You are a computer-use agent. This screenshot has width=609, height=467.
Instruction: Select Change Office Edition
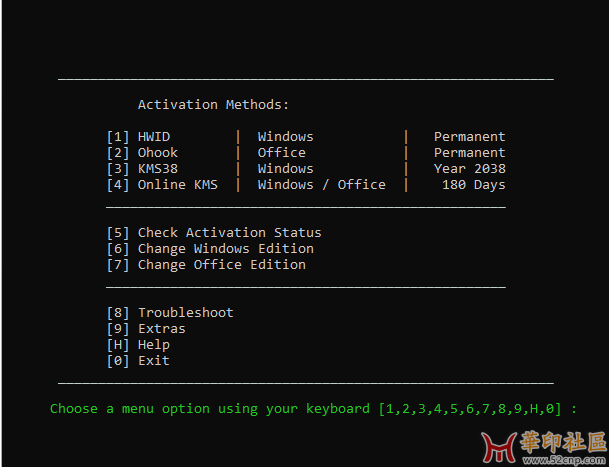206,265
